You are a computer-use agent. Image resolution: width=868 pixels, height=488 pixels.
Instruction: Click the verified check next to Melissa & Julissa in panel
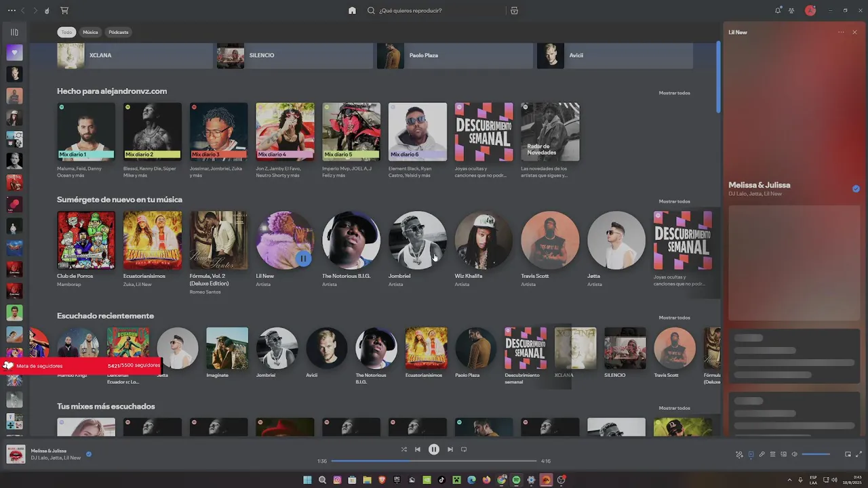856,188
